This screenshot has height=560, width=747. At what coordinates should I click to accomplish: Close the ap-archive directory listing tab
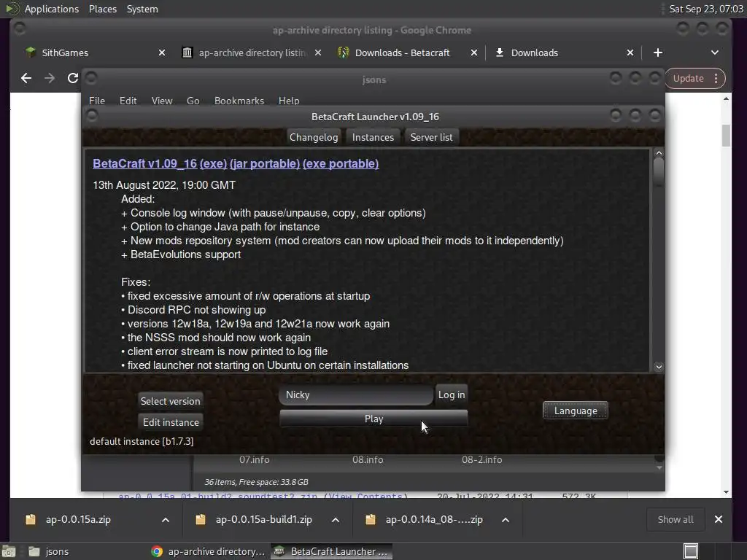point(318,52)
